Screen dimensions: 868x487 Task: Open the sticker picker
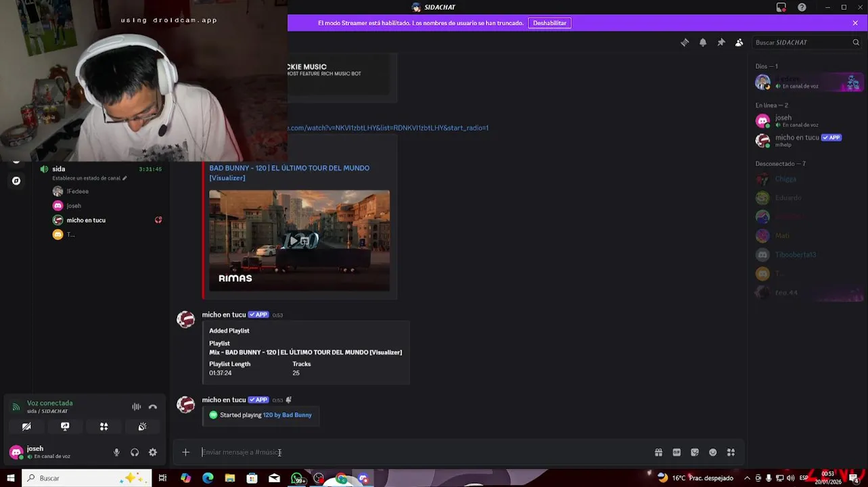[x=695, y=453]
